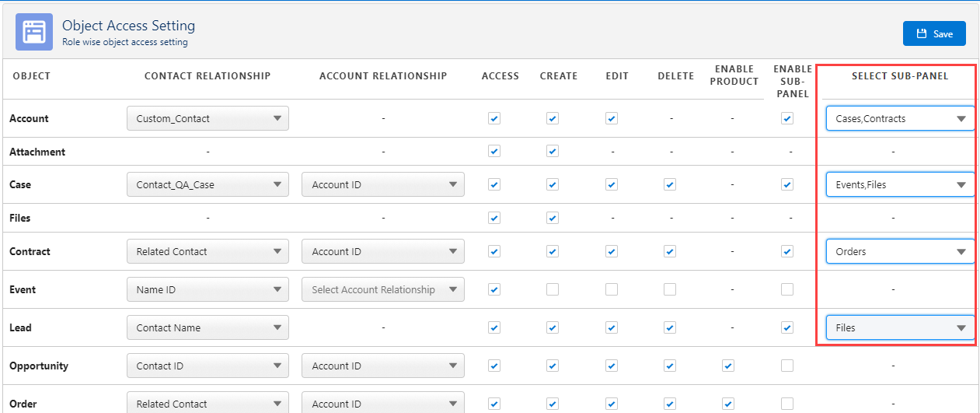
Task: Open Case's Events,Files sub-panel dropdown
Action: pos(900,185)
